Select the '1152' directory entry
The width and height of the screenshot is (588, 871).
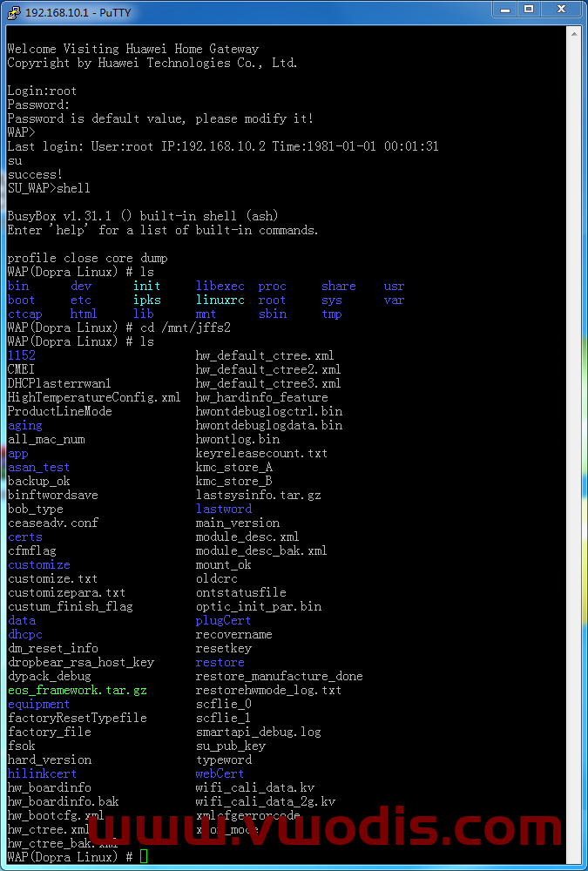22,355
